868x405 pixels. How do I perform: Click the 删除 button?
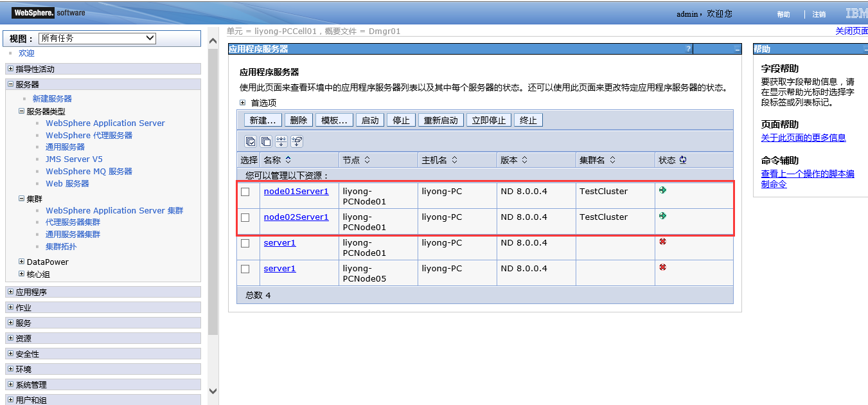pos(298,120)
